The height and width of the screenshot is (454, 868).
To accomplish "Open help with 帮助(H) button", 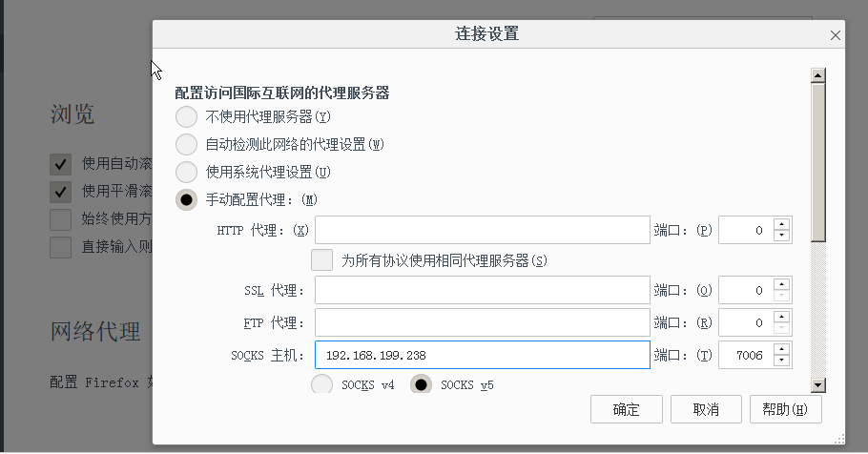I will (x=786, y=410).
